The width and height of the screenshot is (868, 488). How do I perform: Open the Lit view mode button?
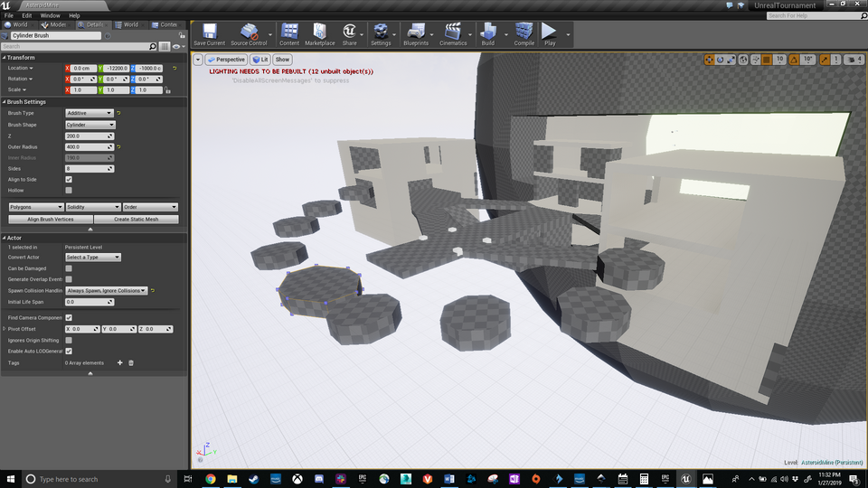[x=260, y=60]
